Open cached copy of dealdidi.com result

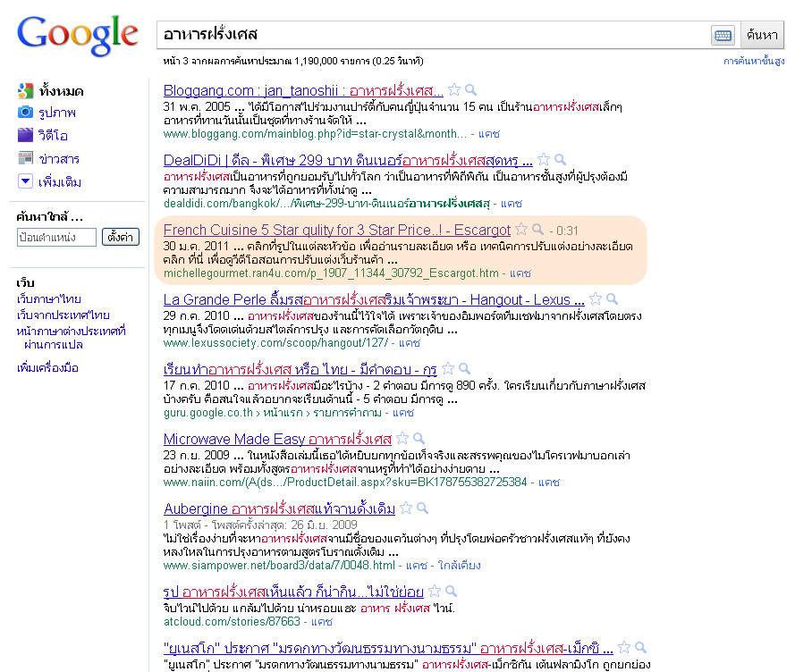click(512, 204)
